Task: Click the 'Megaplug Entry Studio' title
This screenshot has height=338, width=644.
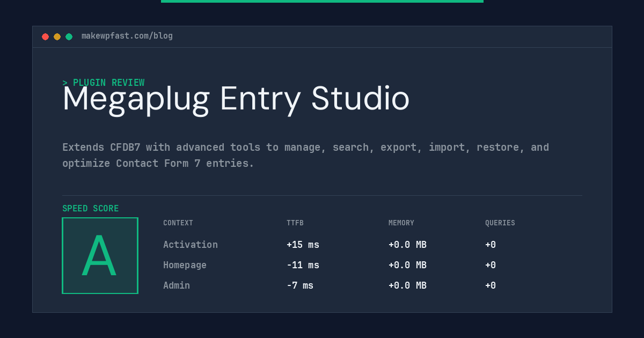Action: tap(236, 99)
